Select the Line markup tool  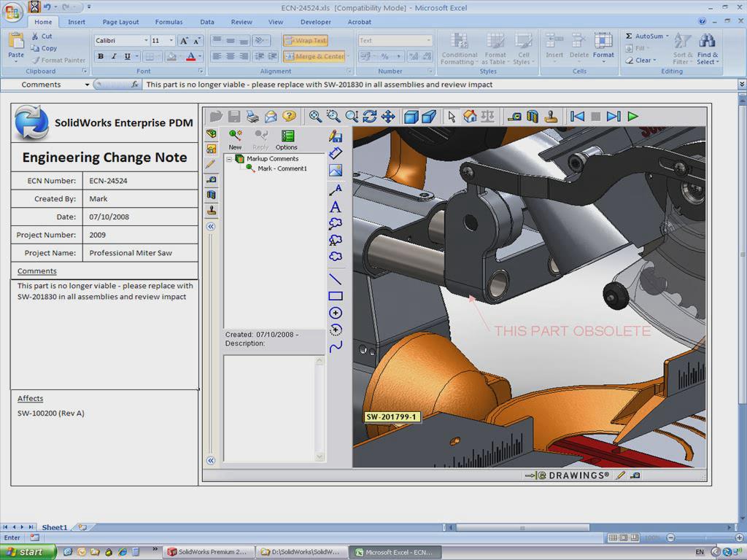coord(336,279)
